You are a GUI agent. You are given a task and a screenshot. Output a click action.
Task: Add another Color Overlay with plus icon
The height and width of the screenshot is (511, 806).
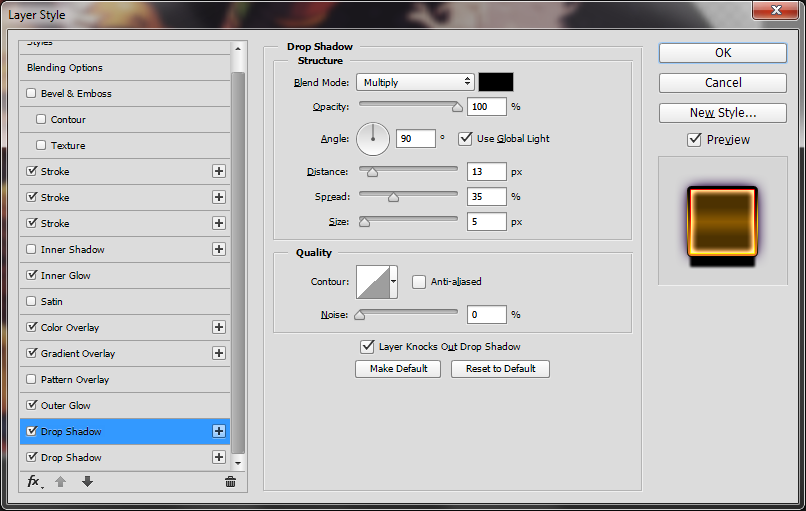coord(219,327)
